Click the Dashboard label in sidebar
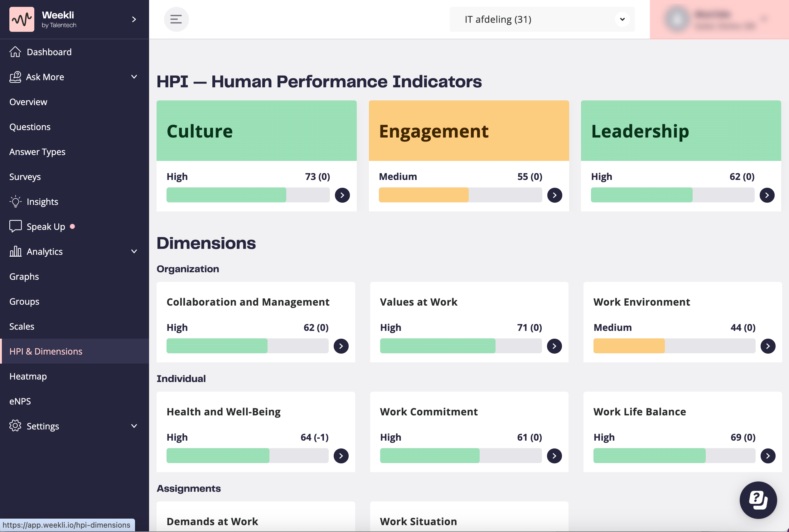 (49, 52)
